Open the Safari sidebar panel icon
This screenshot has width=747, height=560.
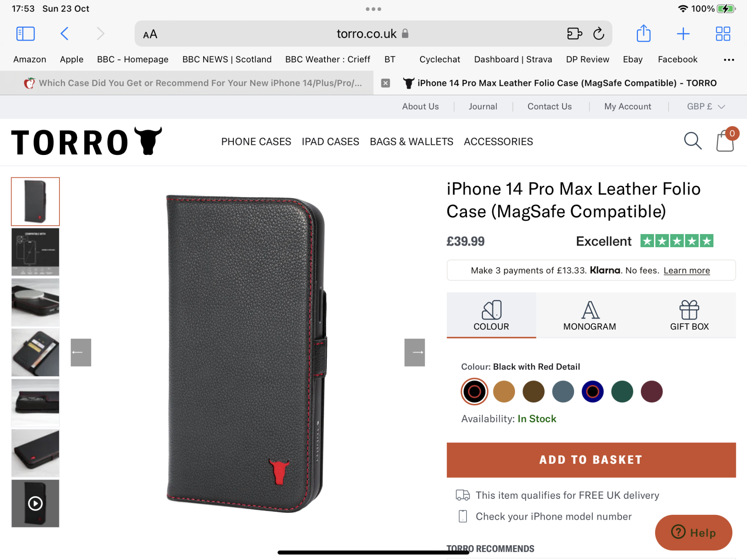26,34
